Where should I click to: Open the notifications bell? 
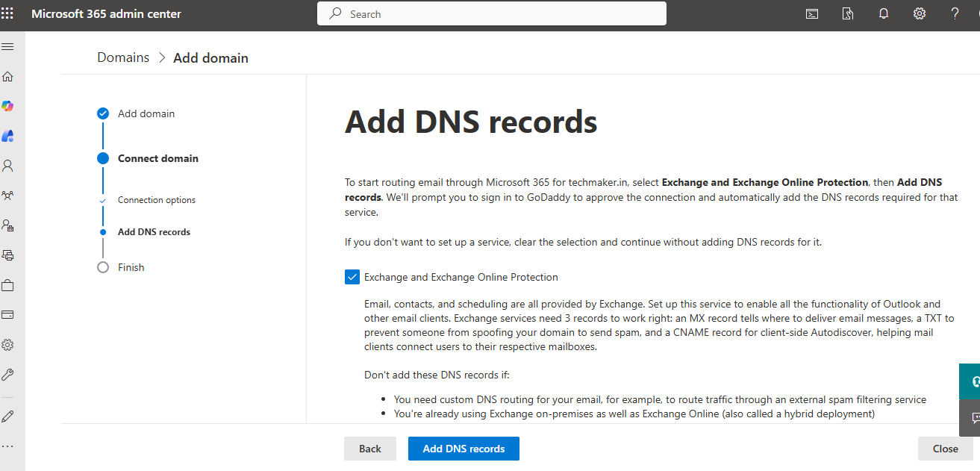click(x=884, y=13)
